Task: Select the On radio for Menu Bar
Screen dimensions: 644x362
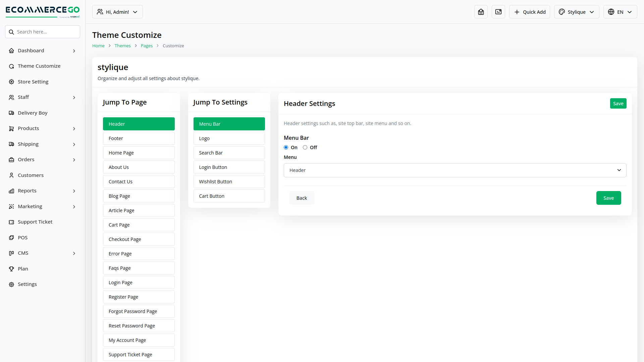Action: point(286,147)
